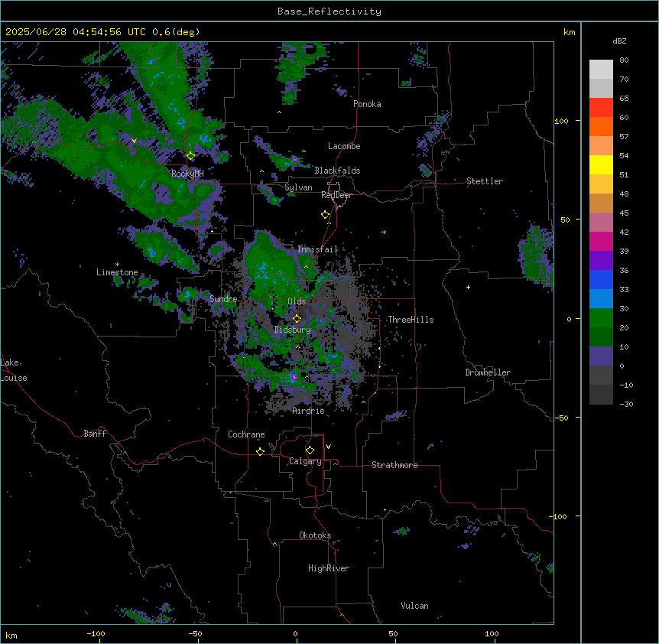Select the gray 65–70 dBZ legend swatch
The height and width of the screenshot is (644, 659).
tap(601, 88)
